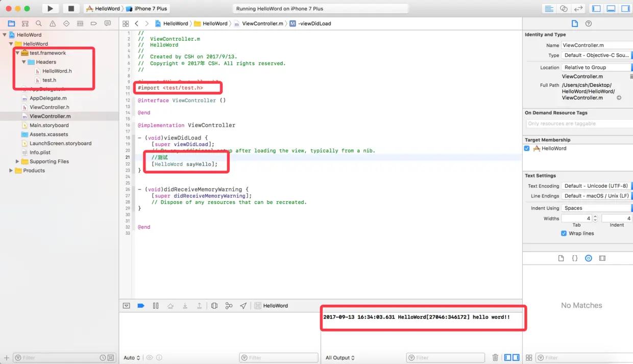Select AppDelegate.m in navigator
This screenshot has width=633, height=364.
[x=48, y=98]
